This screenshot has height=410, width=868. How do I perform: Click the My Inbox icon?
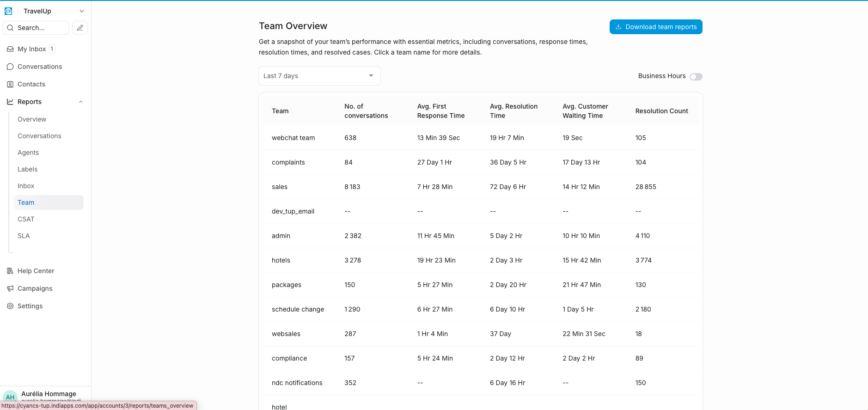tap(10, 49)
